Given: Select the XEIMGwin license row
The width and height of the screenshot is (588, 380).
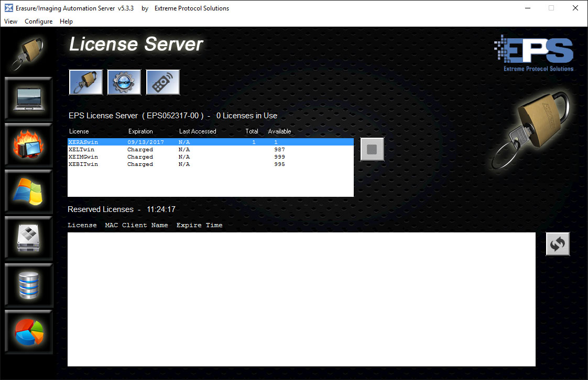Looking at the screenshot, I should 210,157.
